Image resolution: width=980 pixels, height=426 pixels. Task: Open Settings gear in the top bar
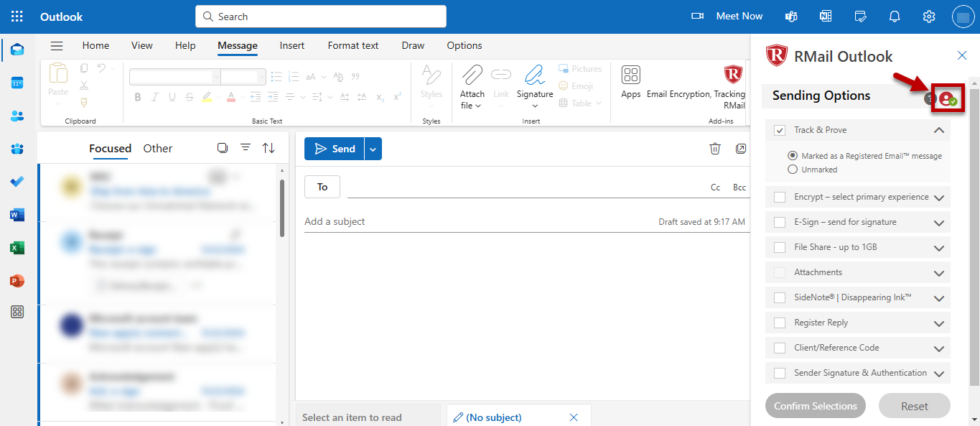coord(929,17)
